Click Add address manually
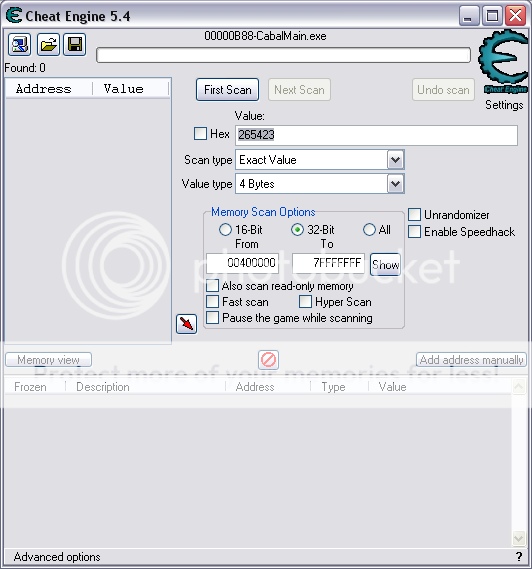 471,360
